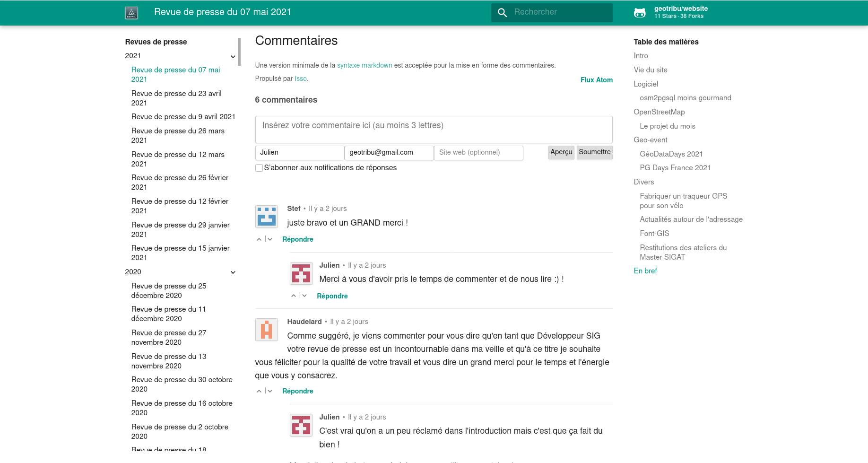Jump to Logiciel section
Image resolution: width=868 pixels, height=463 pixels.
point(646,84)
